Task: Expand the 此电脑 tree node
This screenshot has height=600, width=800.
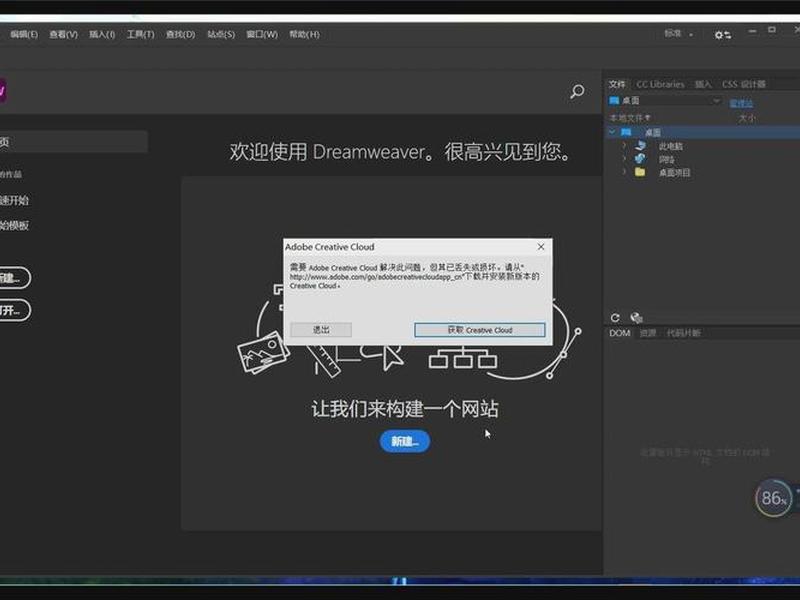Action: [623, 145]
